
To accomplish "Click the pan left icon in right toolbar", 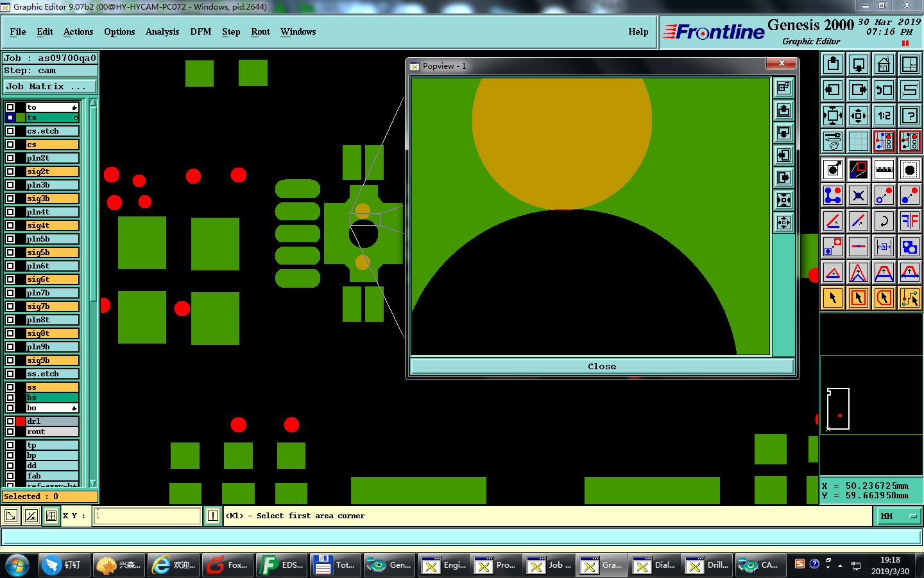I will coord(833,90).
